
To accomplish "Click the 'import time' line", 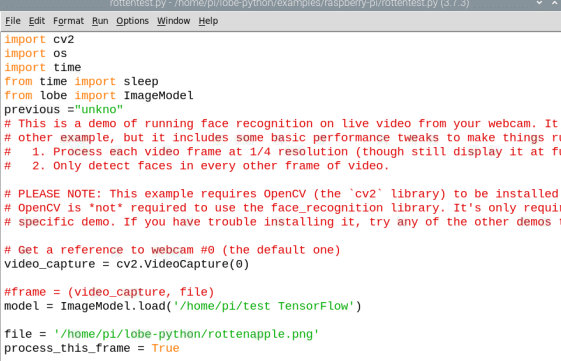I will click(x=43, y=67).
